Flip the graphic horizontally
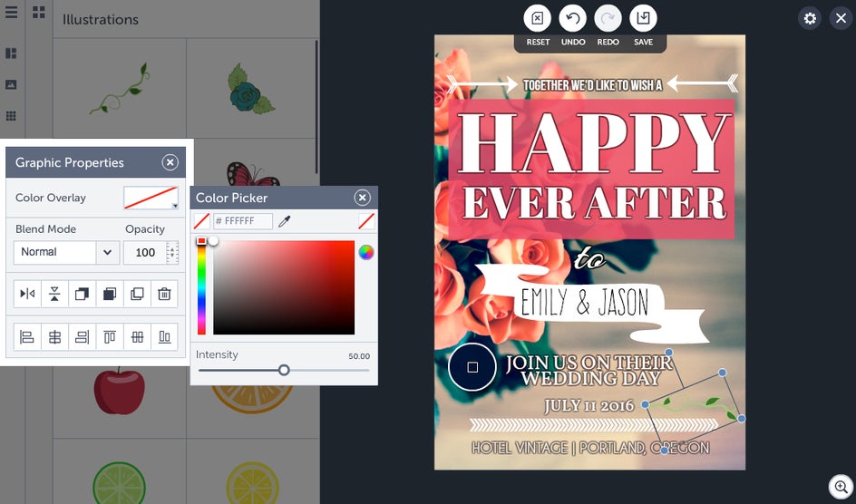 point(27,294)
